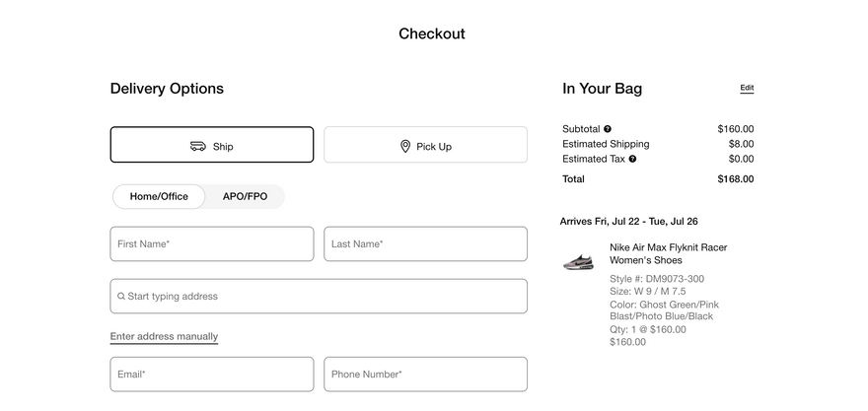The height and width of the screenshot is (411, 868).
Task: Click the In Your Bag heading
Action: (602, 89)
